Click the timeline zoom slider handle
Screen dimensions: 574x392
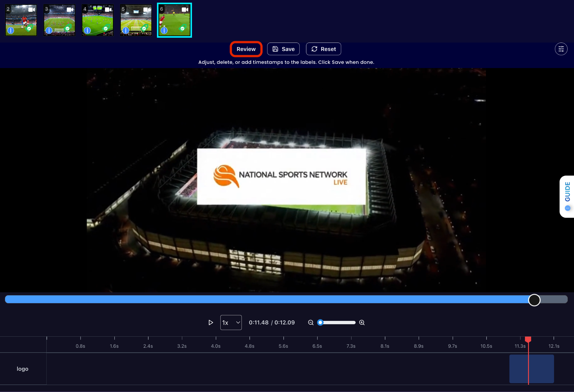coord(320,323)
